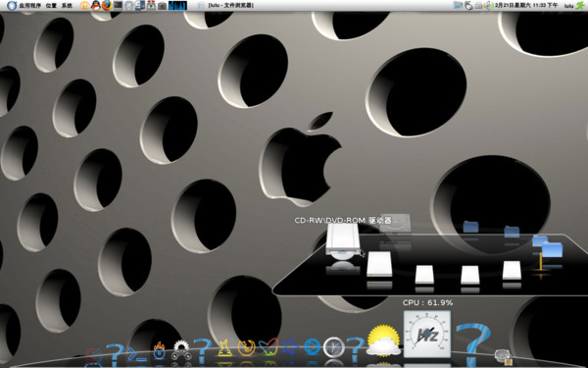Screen dimensions: 588x368
Task: Click the mouse icon in the system tray
Action: (x=468, y=5)
